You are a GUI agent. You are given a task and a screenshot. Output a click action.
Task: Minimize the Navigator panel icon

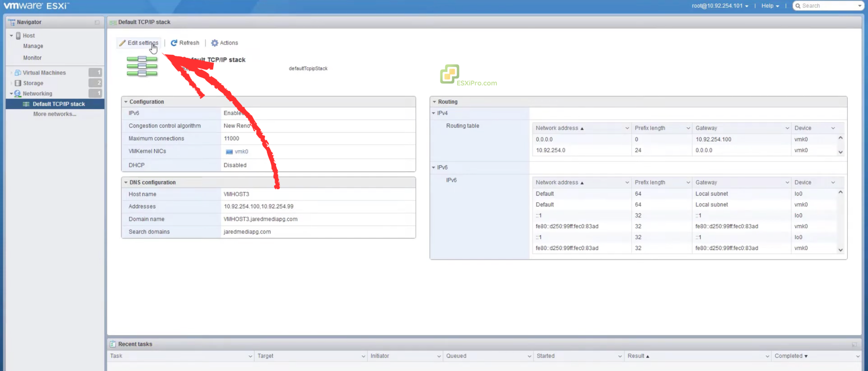[97, 22]
